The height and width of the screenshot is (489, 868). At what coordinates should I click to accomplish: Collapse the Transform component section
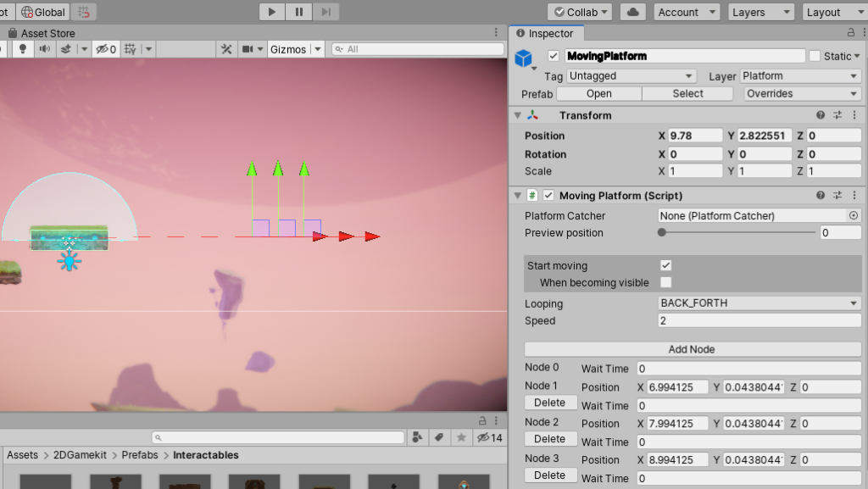(x=517, y=115)
